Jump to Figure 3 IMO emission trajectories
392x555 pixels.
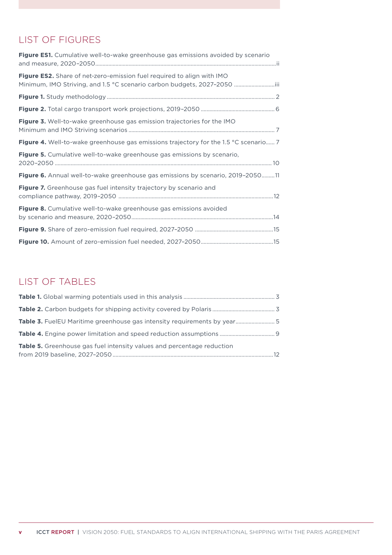click(149, 126)
